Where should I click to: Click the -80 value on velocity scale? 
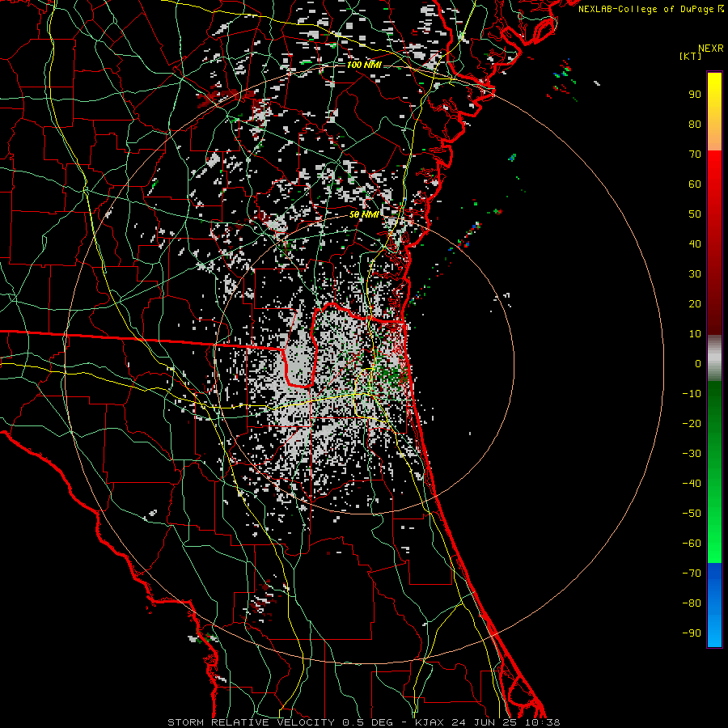coord(692,603)
